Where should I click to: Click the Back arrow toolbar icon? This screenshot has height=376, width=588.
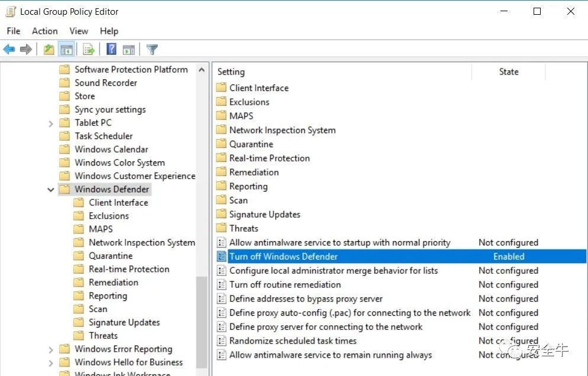tap(9, 49)
